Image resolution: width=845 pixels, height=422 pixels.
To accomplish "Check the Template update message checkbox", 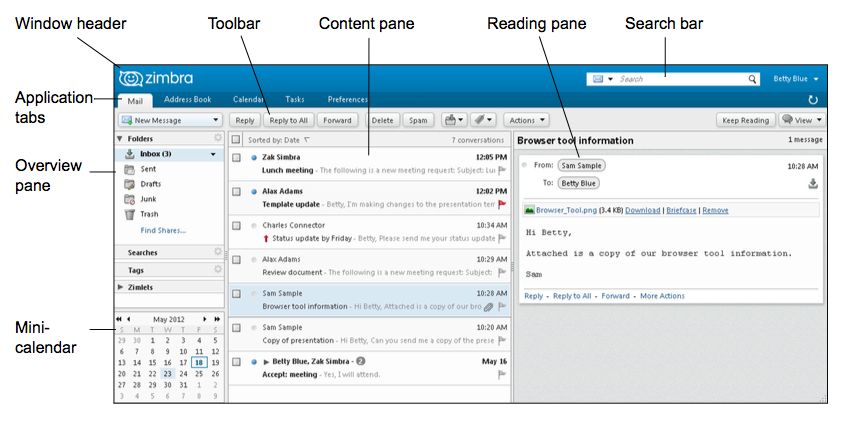I will click(236, 191).
